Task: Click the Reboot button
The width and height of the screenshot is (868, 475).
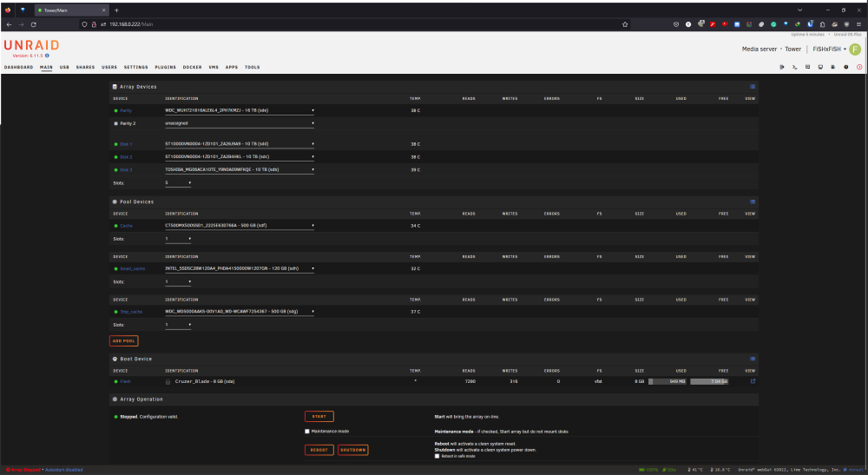Action: coord(319,450)
